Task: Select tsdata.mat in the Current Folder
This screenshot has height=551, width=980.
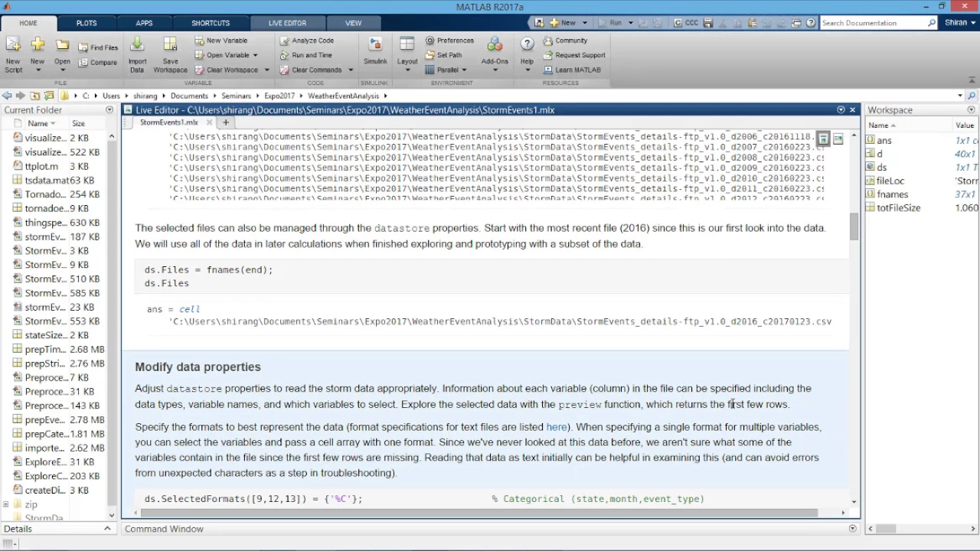Action: 46,181
